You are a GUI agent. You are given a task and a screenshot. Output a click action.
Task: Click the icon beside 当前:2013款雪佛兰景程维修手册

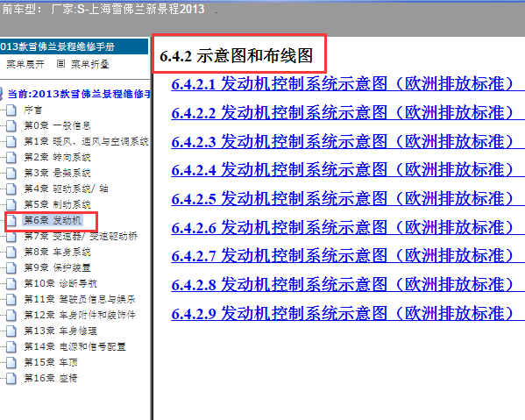coord(2,94)
